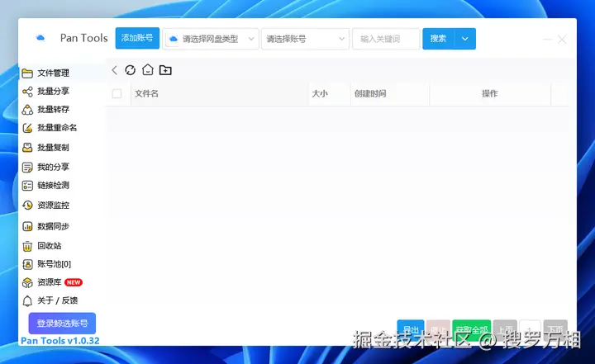This screenshot has width=595, height=364.
Task: Tick the select-all checkbox in table header
Action: click(x=117, y=93)
